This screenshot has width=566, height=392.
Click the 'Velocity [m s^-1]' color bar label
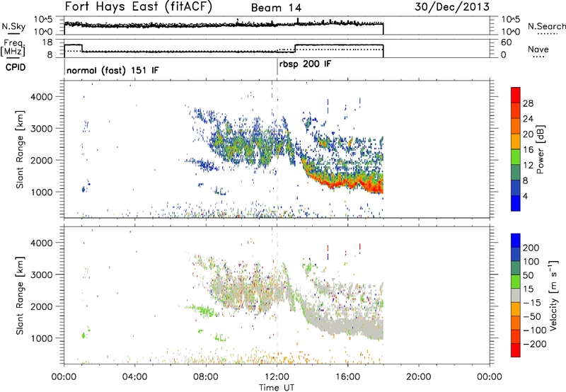pos(553,295)
